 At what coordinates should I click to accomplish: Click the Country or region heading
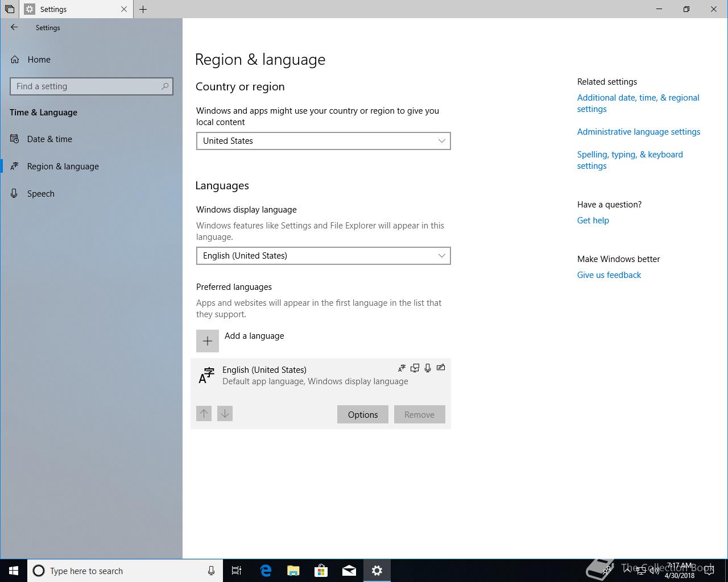coord(240,86)
